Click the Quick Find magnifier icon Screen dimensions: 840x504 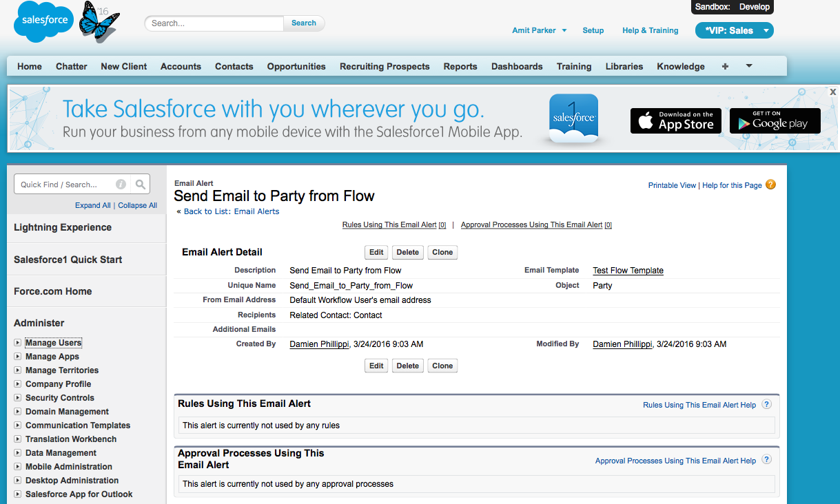(x=141, y=185)
